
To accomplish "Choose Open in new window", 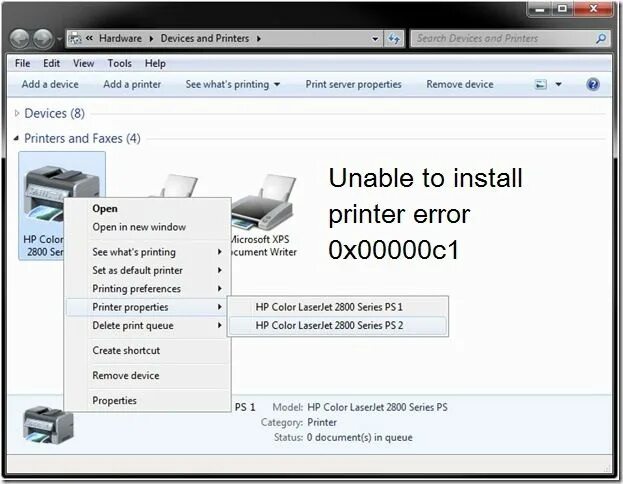I will click(x=139, y=227).
